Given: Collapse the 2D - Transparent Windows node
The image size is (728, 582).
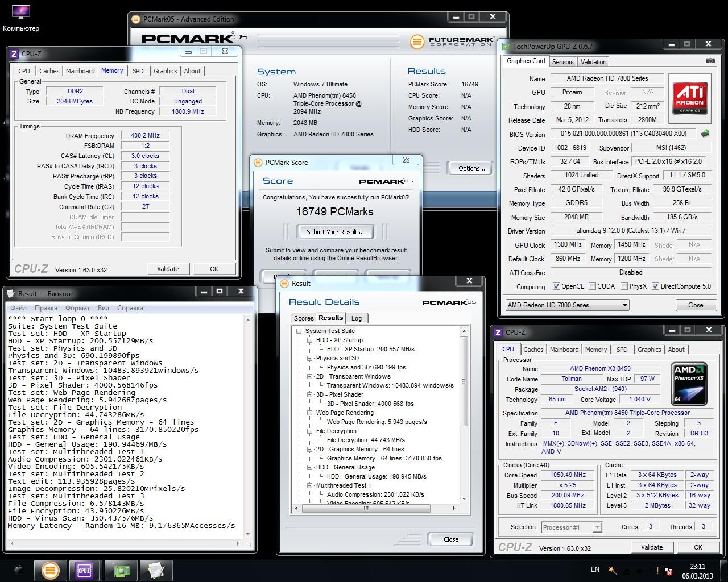Looking at the screenshot, I should click(311, 376).
